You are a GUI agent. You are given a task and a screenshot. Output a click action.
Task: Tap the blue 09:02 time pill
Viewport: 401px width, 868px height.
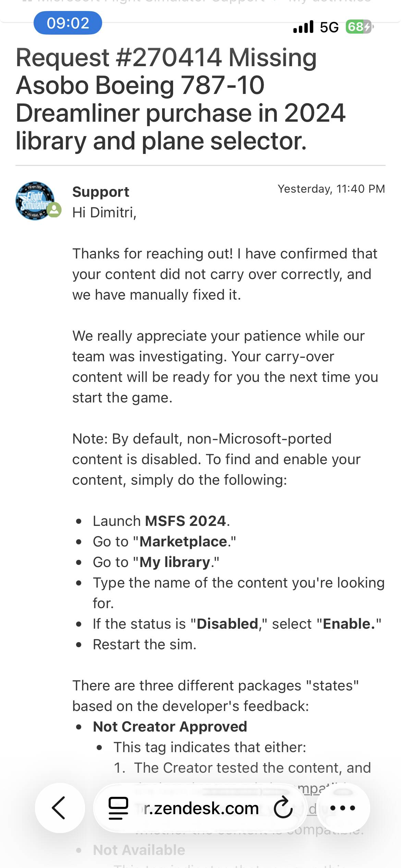tap(68, 23)
